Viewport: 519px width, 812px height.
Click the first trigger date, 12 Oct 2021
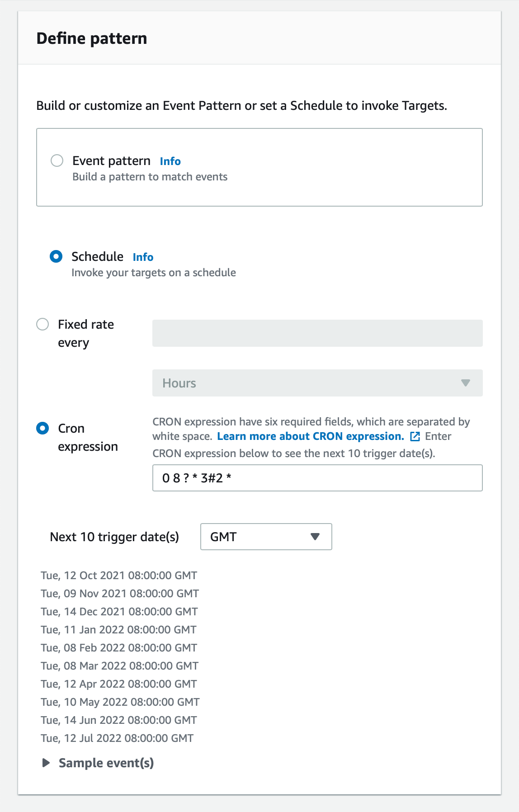[x=119, y=576]
